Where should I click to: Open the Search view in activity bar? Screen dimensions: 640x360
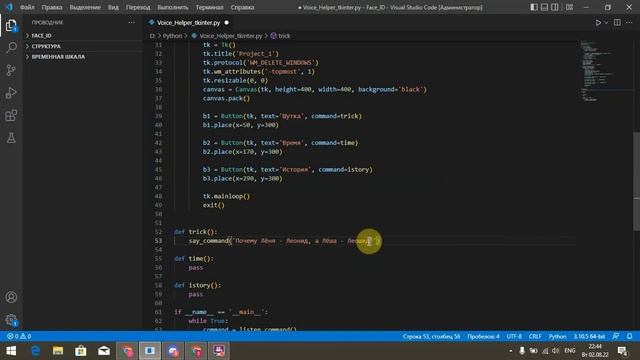[11, 47]
